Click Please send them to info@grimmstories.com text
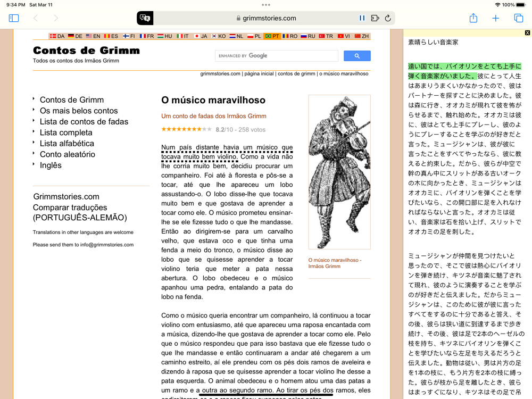Image resolution: width=532 pixels, height=399 pixels. 83,245
